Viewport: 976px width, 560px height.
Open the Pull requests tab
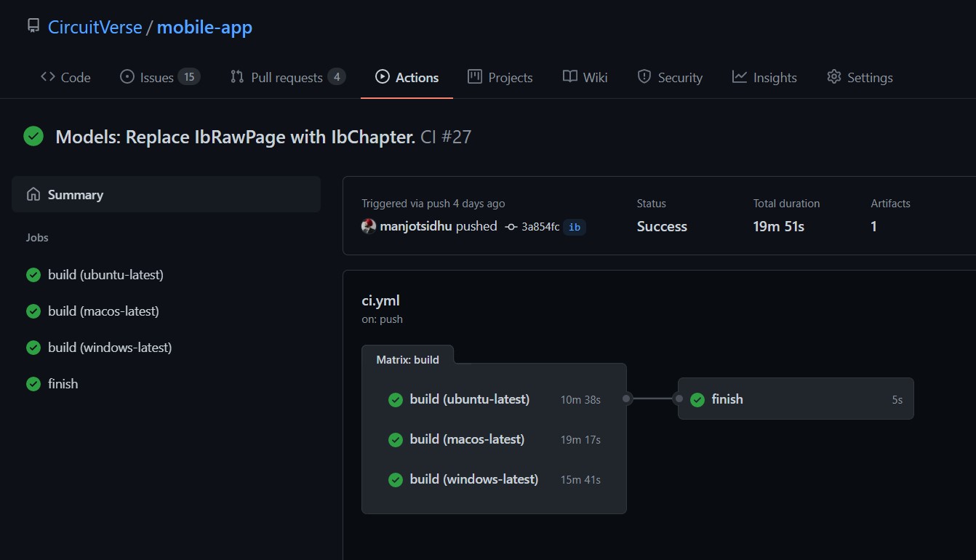(x=288, y=77)
